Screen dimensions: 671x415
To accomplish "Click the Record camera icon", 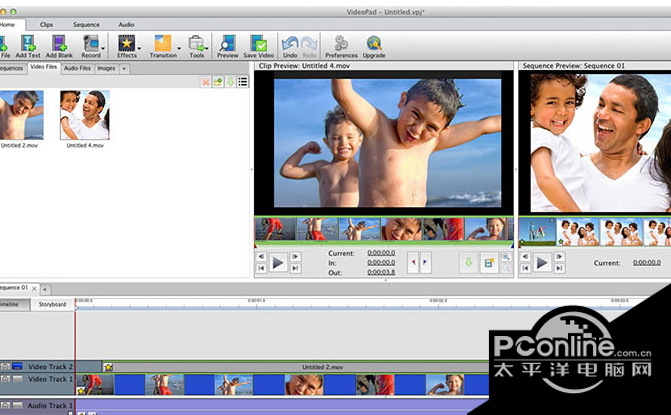I will (91, 43).
